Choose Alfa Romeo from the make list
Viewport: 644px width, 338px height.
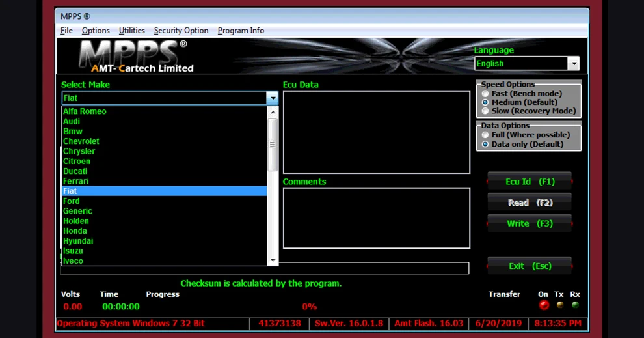165,111
